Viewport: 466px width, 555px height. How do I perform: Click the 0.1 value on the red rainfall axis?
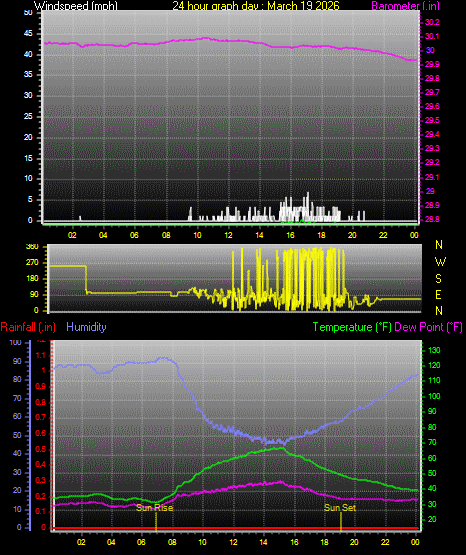pyautogui.click(x=41, y=511)
